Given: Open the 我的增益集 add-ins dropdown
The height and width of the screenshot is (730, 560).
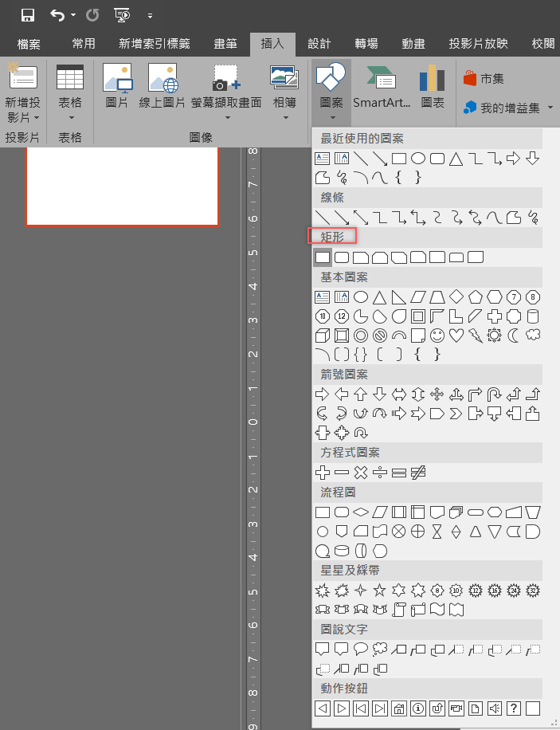Looking at the screenshot, I should tap(508, 108).
